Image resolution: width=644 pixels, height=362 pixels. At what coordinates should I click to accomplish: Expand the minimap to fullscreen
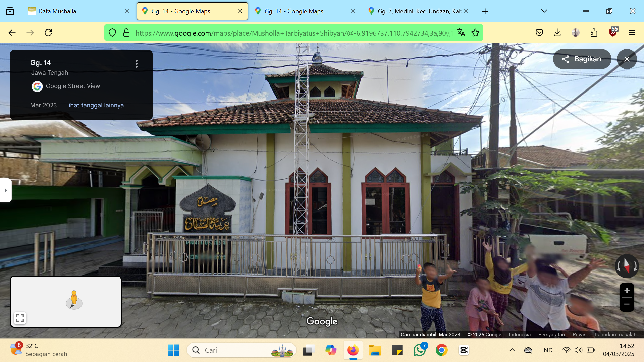(x=20, y=318)
